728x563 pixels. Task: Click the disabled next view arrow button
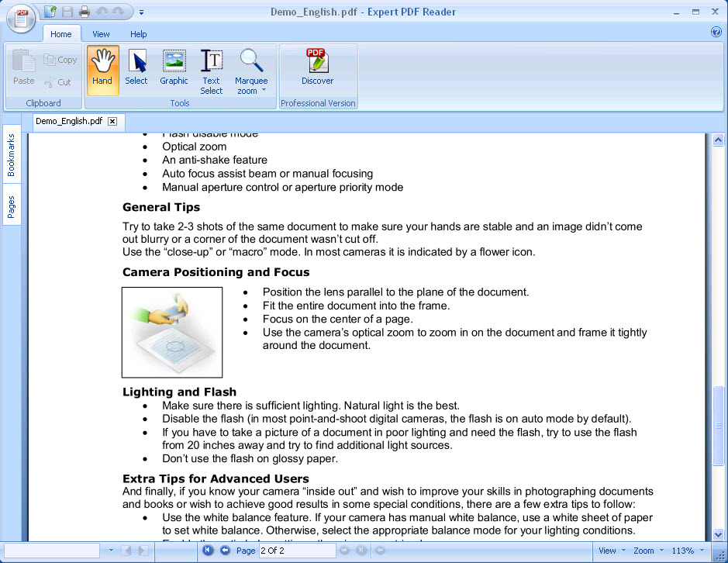pos(380,551)
